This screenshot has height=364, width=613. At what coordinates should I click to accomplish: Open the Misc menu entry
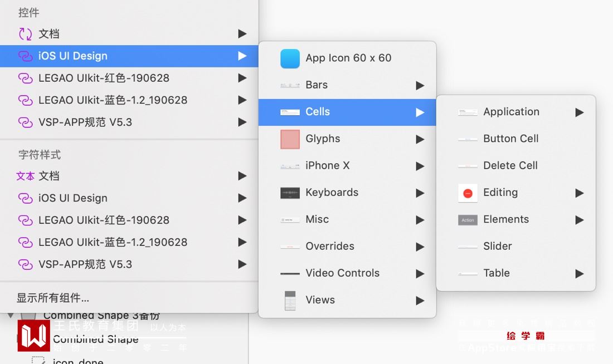click(x=347, y=220)
